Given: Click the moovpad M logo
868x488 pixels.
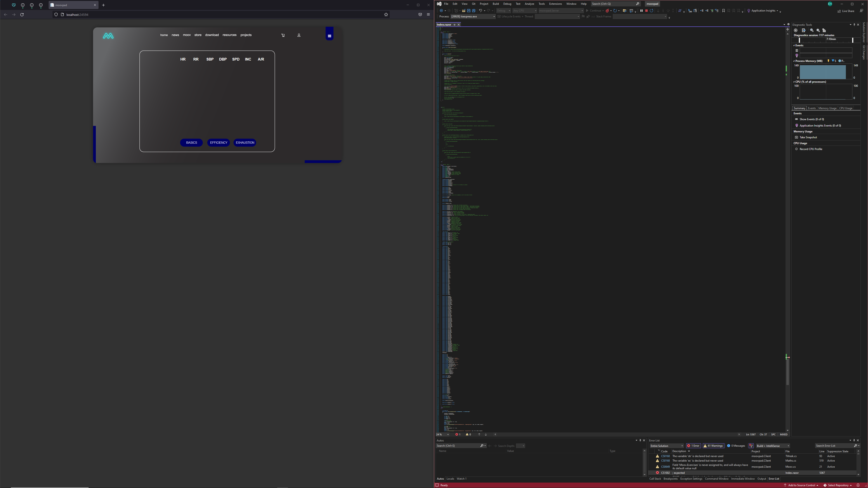Looking at the screenshot, I should click(108, 36).
